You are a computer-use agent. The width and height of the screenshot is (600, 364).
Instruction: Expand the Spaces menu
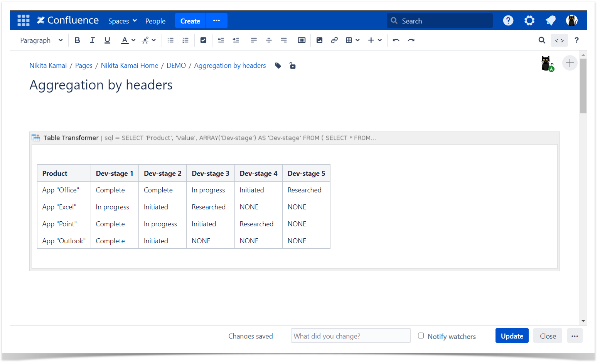click(122, 21)
